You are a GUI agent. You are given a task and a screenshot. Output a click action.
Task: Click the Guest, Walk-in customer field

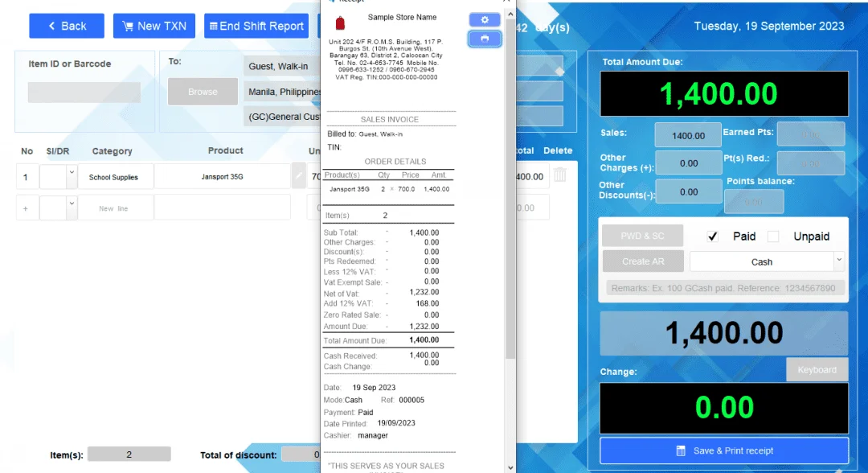[x=282, y=66]
